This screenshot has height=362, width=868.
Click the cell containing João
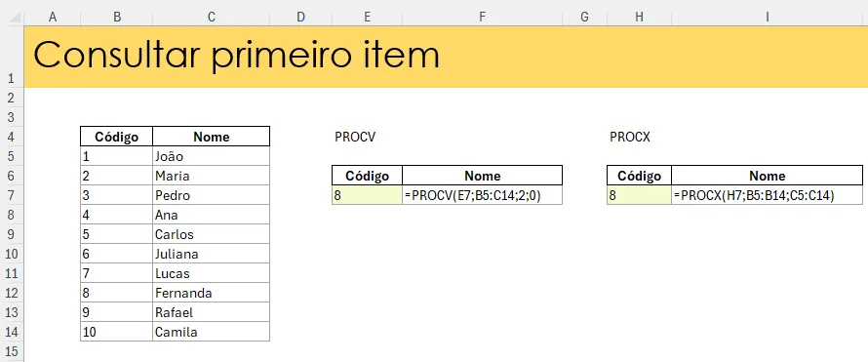(211, 156)
